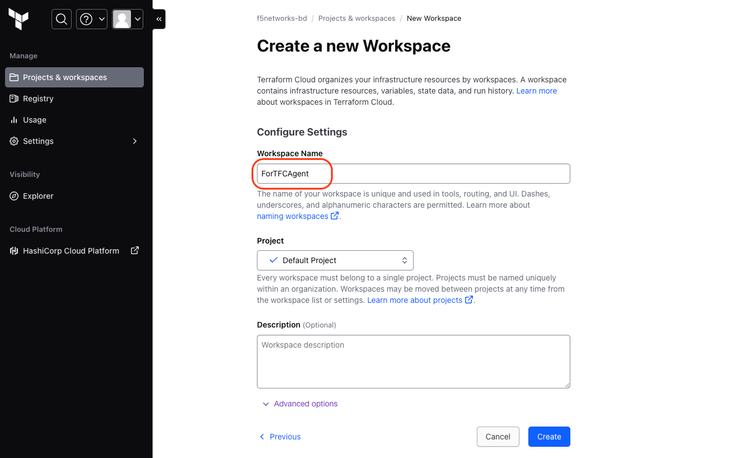Open Registry in the sidebar
Viewport: 750px width, 458px height.
pos(38,98)
